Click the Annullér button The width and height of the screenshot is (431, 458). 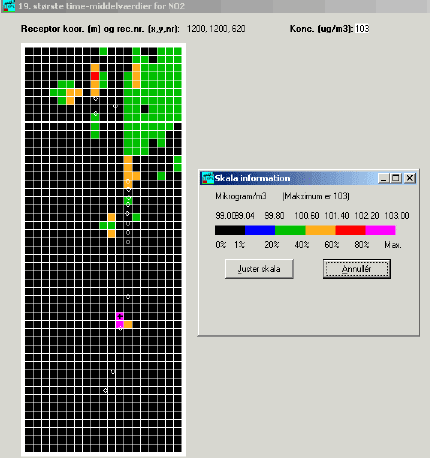coord(357,269)
